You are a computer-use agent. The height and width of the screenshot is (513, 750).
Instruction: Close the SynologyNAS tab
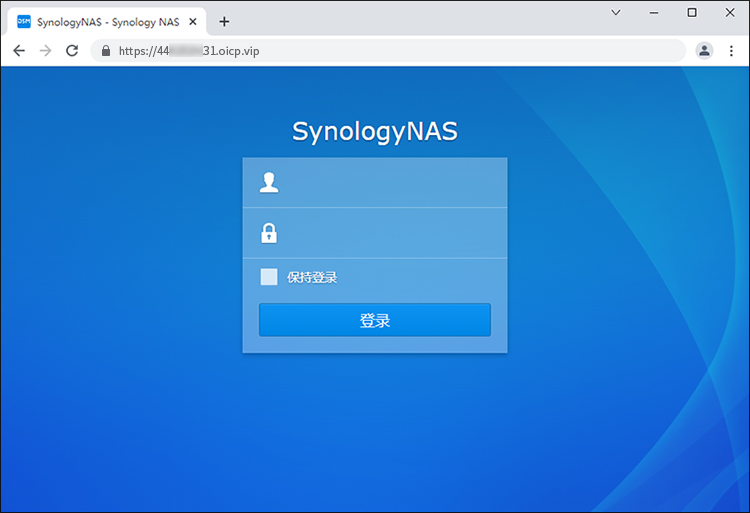(x=193, y=22)
